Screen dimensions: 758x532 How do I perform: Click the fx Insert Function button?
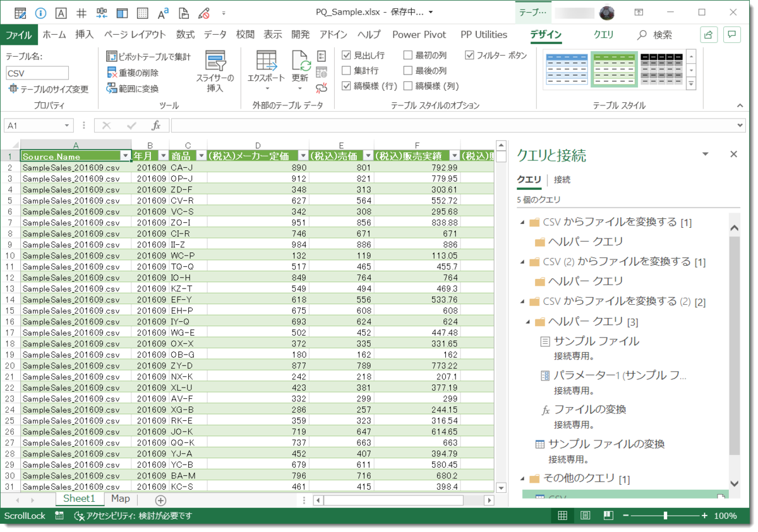pyautogui.click(x=156, y=126)
